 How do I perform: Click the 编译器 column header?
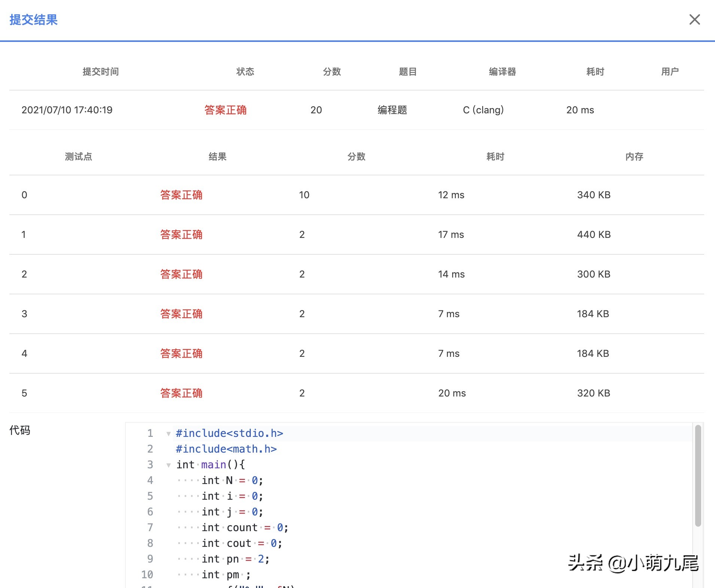point(502,71)
